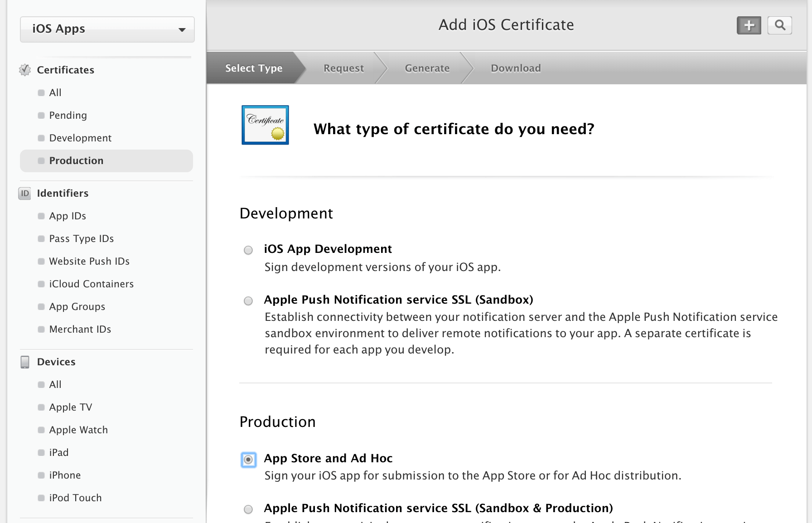Open All under Devices
812x523 pixels.
(55, 384)
